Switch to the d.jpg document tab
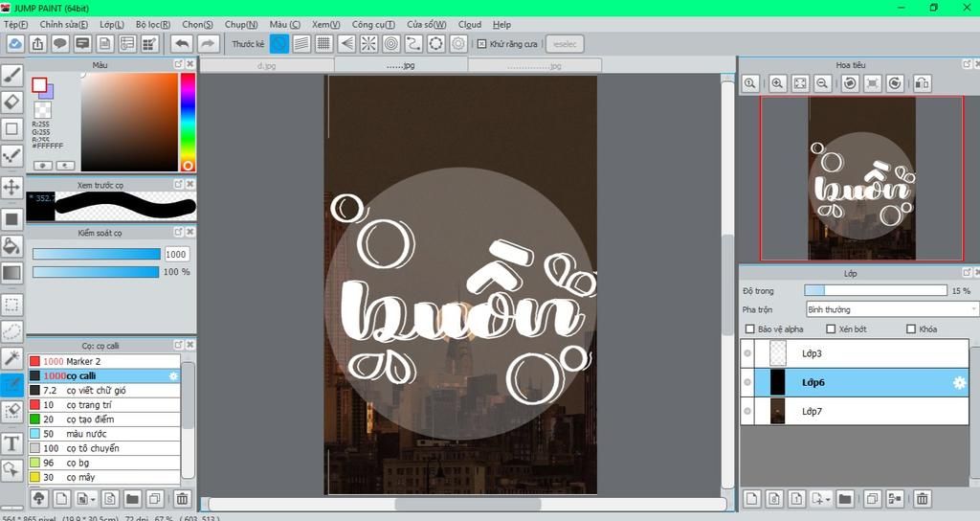The height and width of the screenshot is (521, 980). (x=267, y=65)
